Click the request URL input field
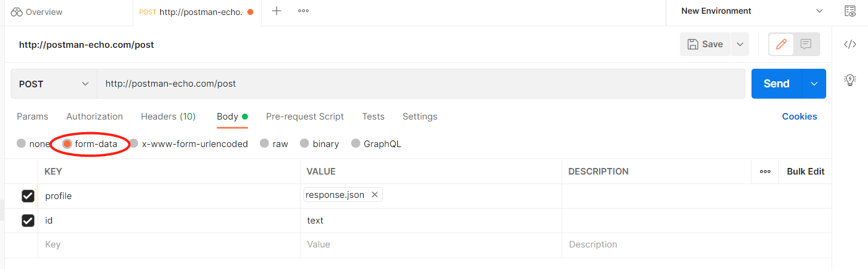 pos(418,84)
